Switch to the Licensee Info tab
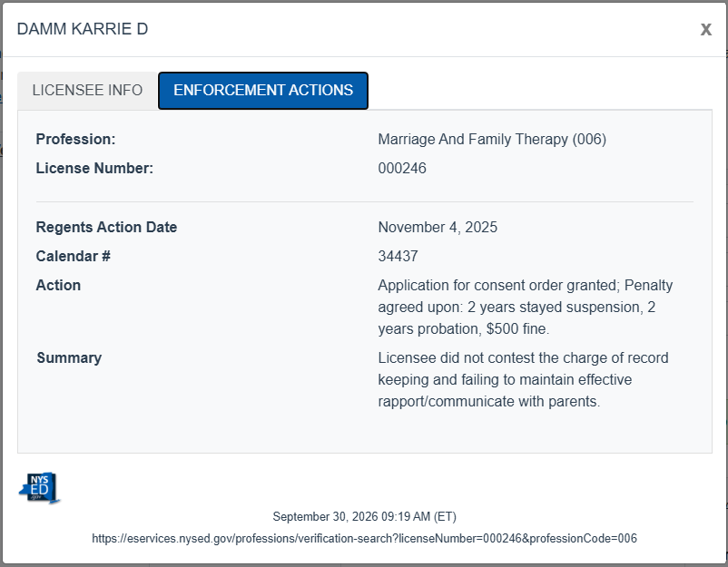 click(x=87, y=91)
